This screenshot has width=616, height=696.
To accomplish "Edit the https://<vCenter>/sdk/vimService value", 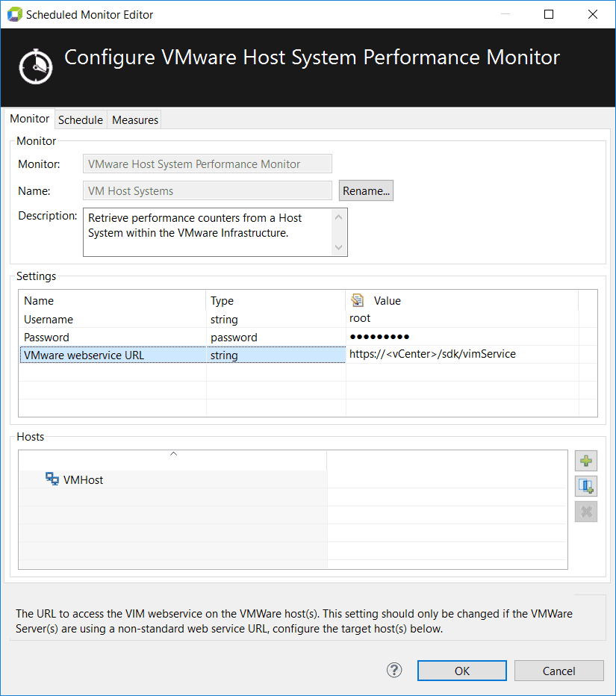I will (462, 354).
